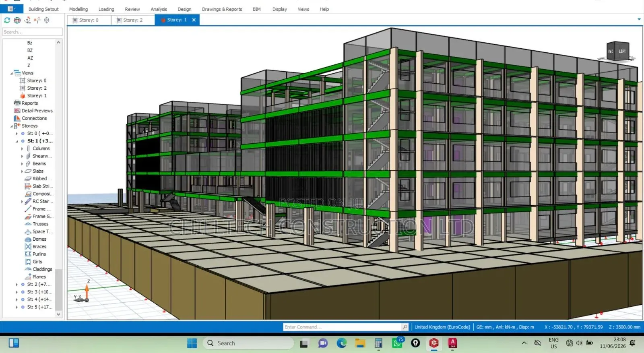The image size is (644, 353).
Task: Click the tree Search... field
Action: (x=33, y=32)
